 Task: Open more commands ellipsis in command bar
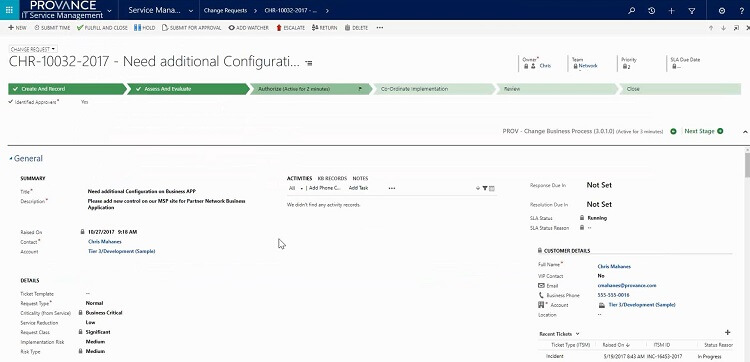click(x=380, y=28)
